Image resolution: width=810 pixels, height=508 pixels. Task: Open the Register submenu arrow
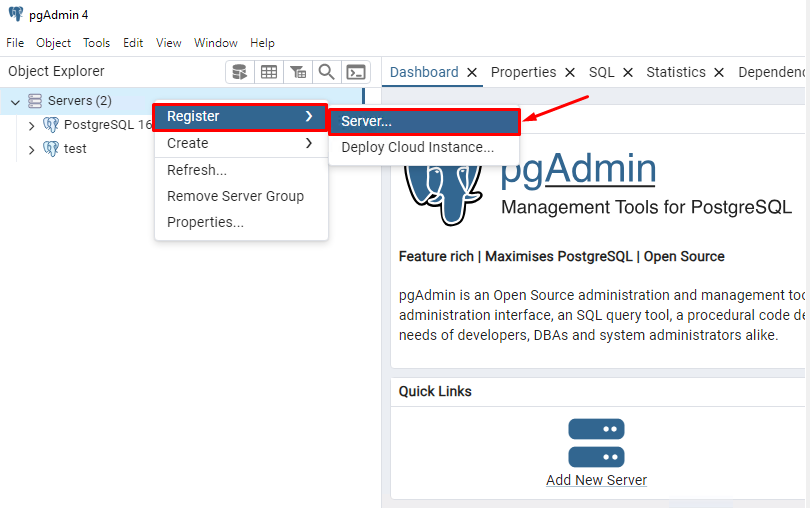point(309,116)
